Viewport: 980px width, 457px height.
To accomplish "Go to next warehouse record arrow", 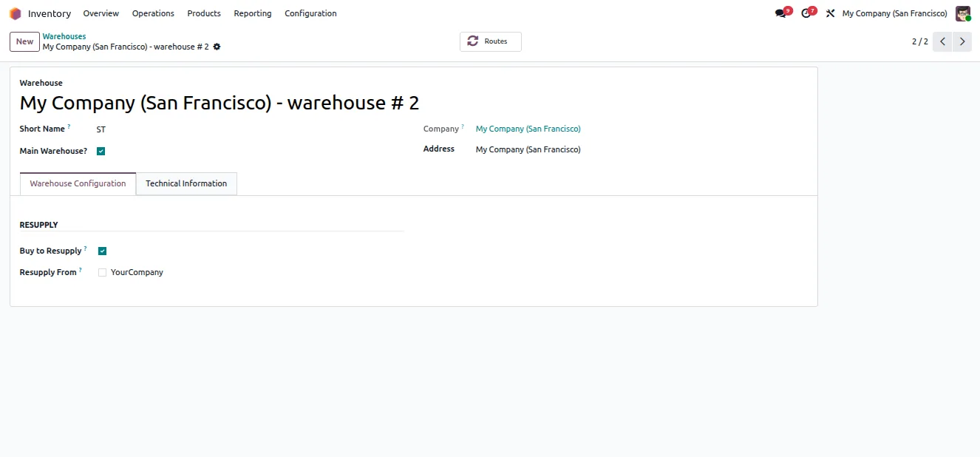I will 962,41.
